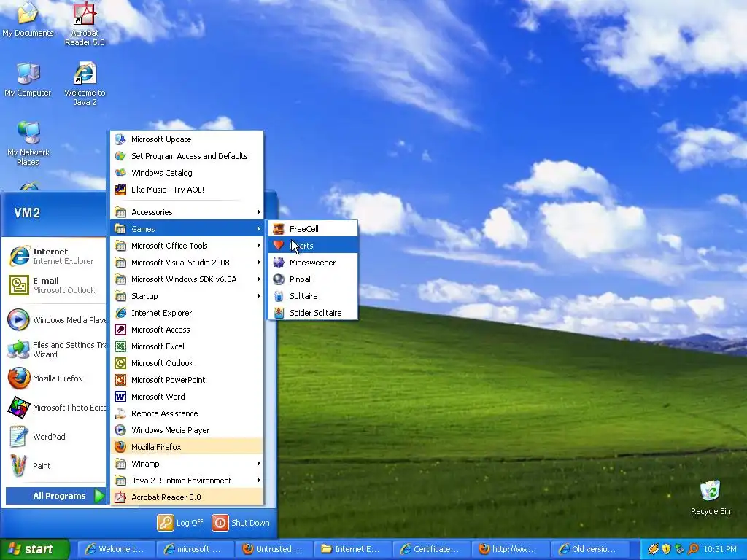
Task: Click the Microsoft Update icon
Action: [x=120, y=139]
